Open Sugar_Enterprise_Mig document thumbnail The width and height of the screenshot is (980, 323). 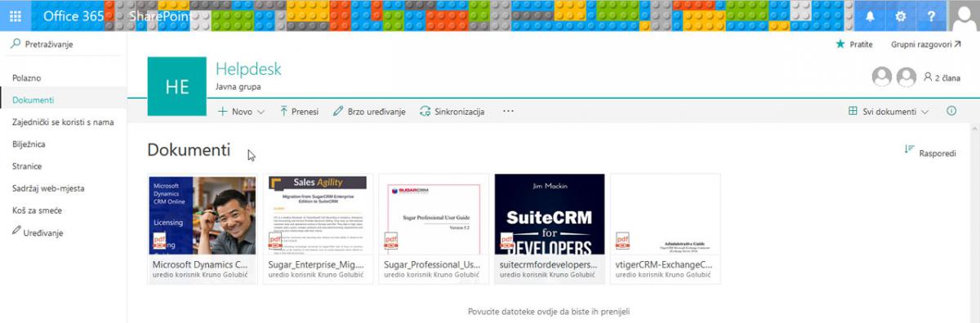tap(318, 215)
